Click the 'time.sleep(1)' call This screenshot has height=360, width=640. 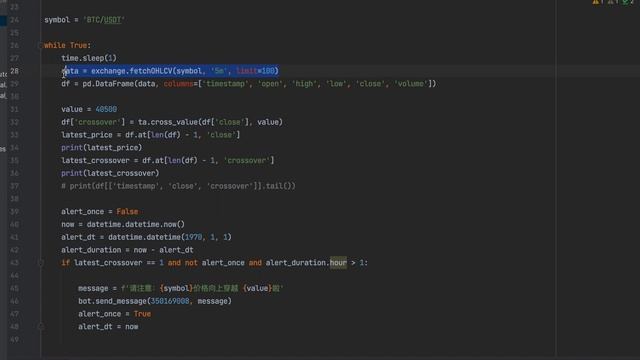point(89,58)
